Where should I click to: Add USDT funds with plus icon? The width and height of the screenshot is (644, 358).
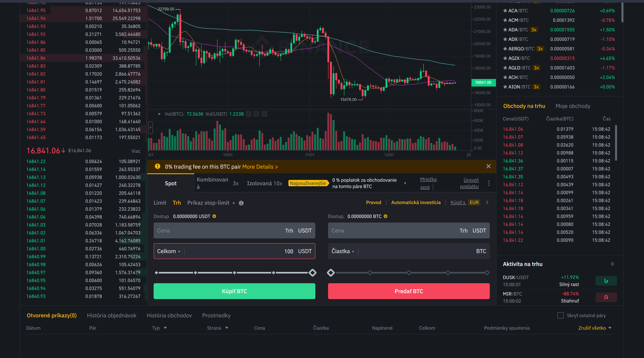coord(214,216)
